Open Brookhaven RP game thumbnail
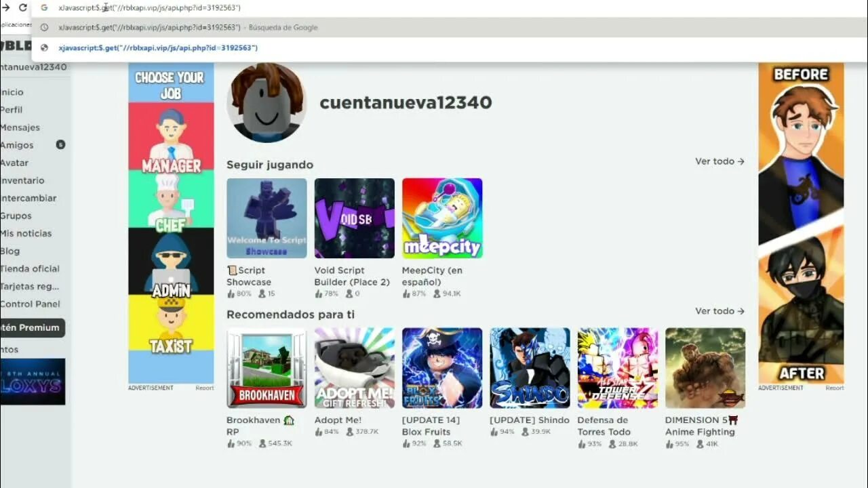Screen dimensions: 868x488 tap(267, 368)
